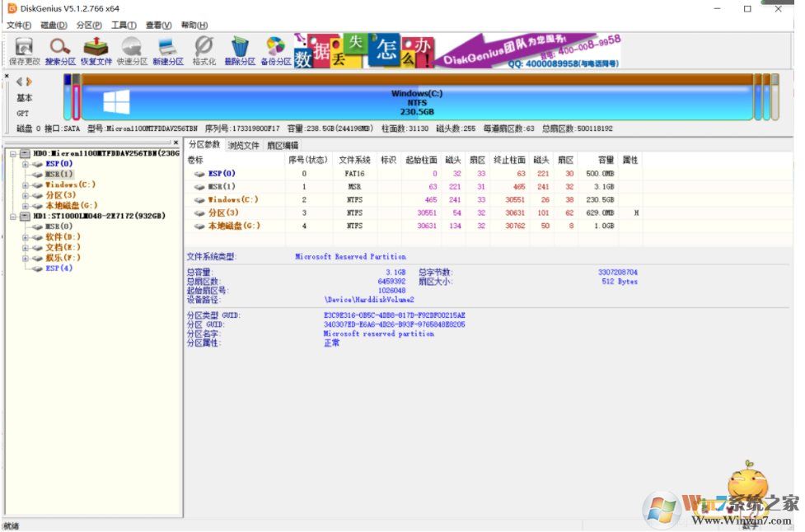The image size is (805, 532).
Task: Click the Windows(C:) capacity bar
Action: coord(416,100)
